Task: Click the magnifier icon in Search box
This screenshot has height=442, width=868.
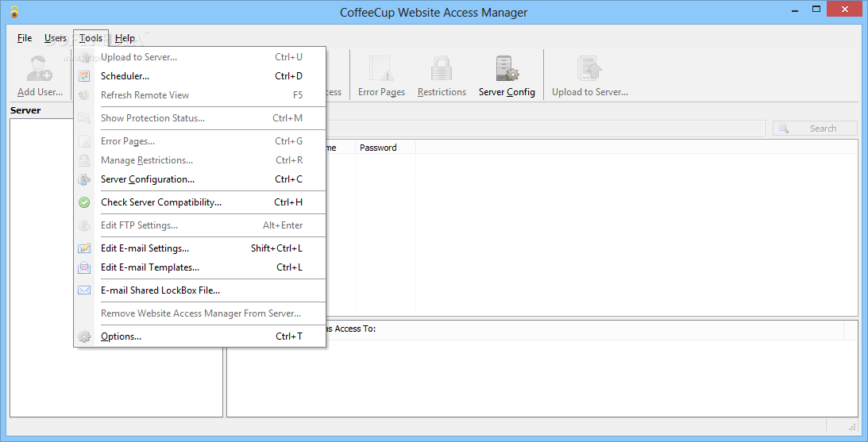Action: [783, 129]
